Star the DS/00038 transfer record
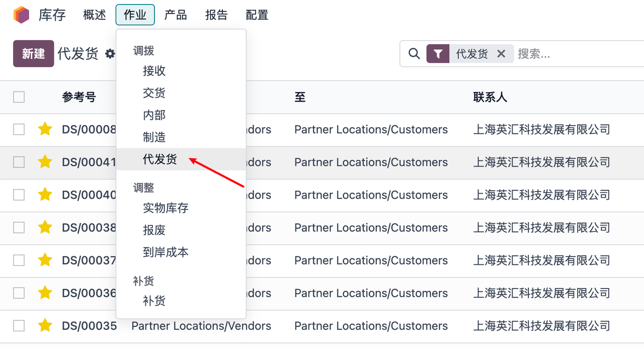The width and height of the screenshot is (644, 347). [x=45, y=228]
